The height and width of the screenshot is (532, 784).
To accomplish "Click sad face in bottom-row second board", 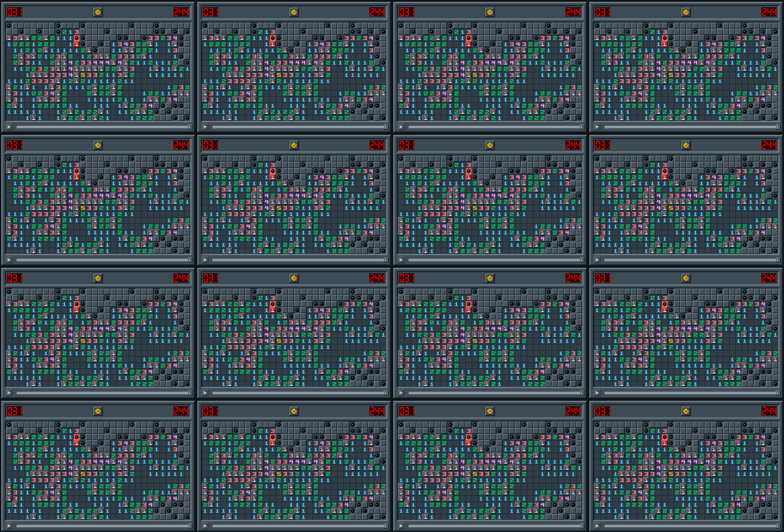I will pos(294,411).
